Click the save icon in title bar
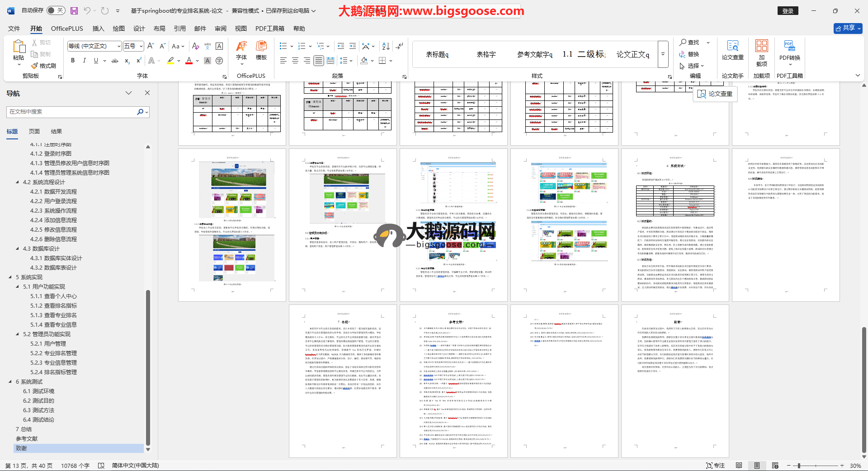Viewport: 868px width, 471px height. click(74, 10)
